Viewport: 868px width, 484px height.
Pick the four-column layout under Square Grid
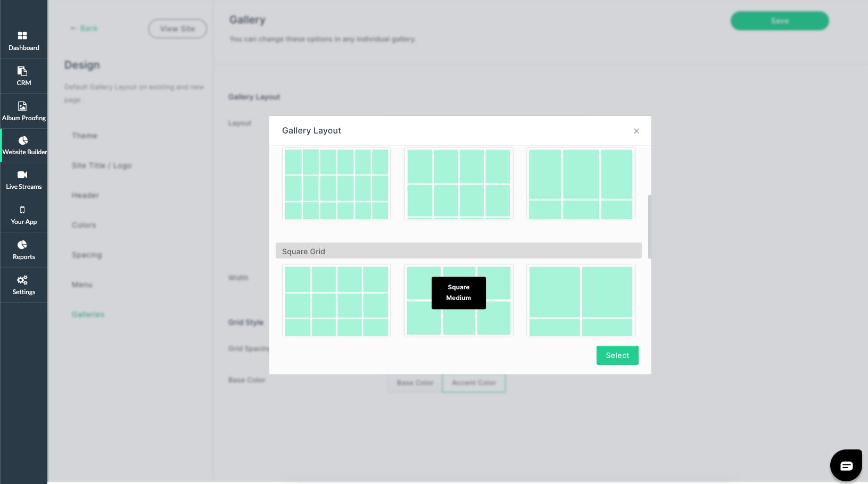pyautogui.click(x=336, y=301)
